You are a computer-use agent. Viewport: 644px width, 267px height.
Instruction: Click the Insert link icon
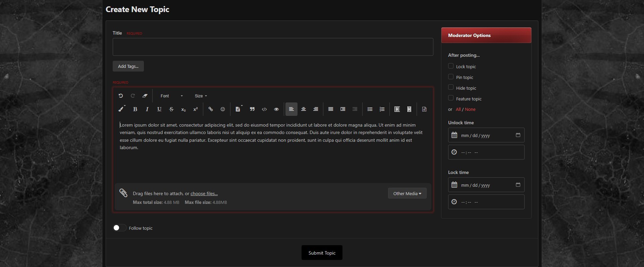click(x=211, y=109)
